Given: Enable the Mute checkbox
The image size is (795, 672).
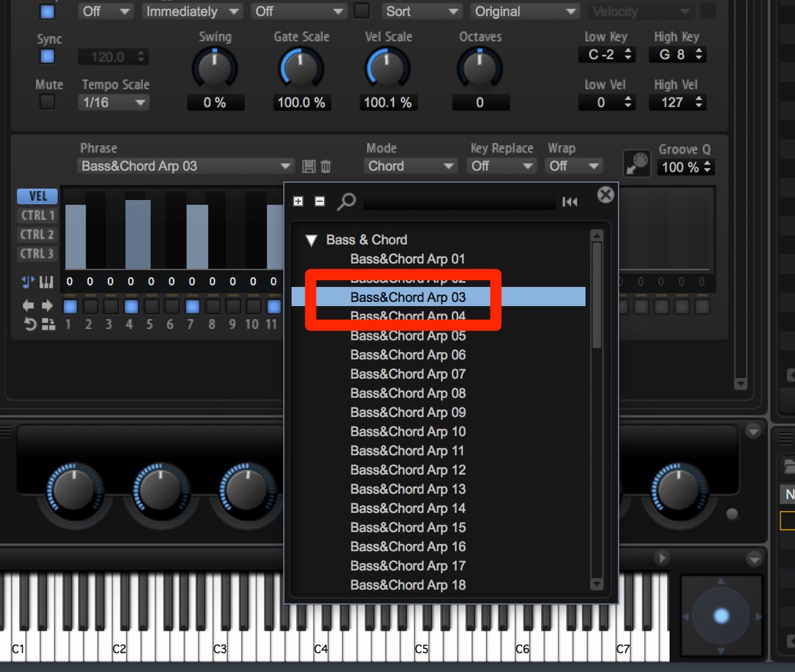Looking at the screenshot, I should [x=48, y=102].
